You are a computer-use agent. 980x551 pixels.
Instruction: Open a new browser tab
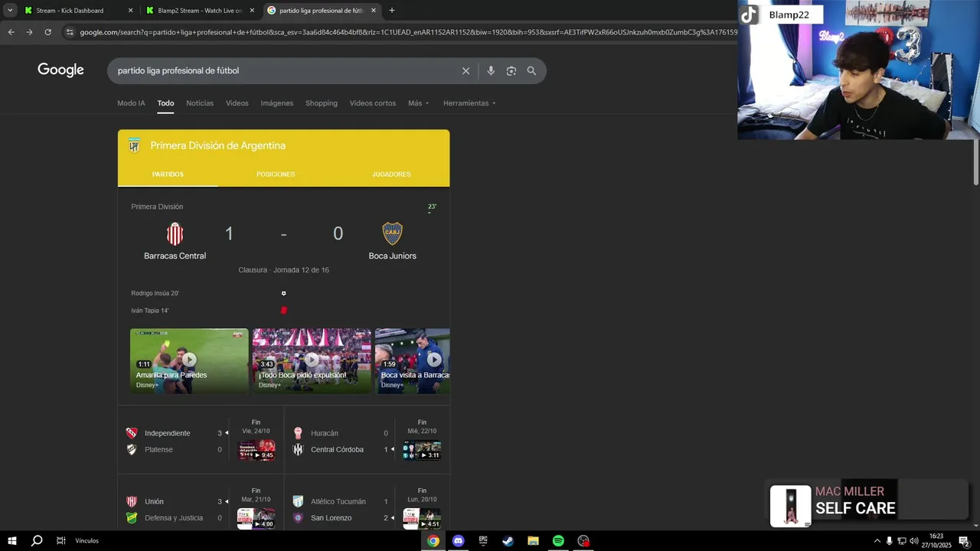click(x=392, y=11)
